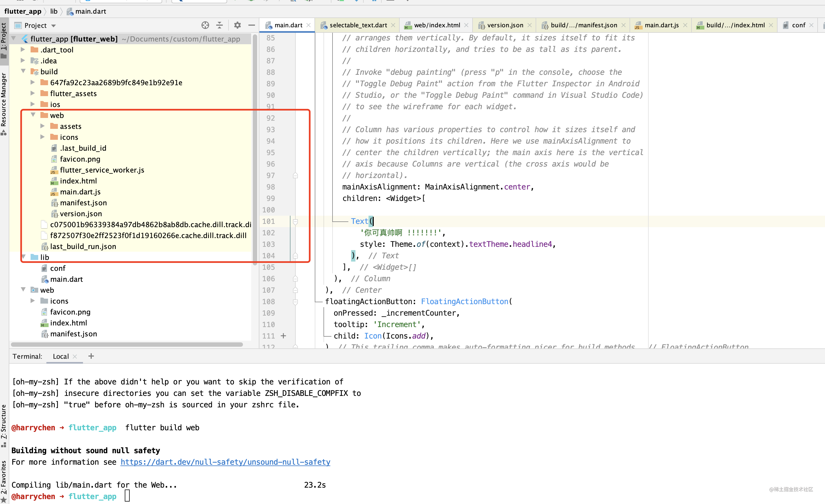The height and width of the screenshot is (504, 825).
Task: Click the Dart file icon beside lib main.dart
Action: [44, 279]
